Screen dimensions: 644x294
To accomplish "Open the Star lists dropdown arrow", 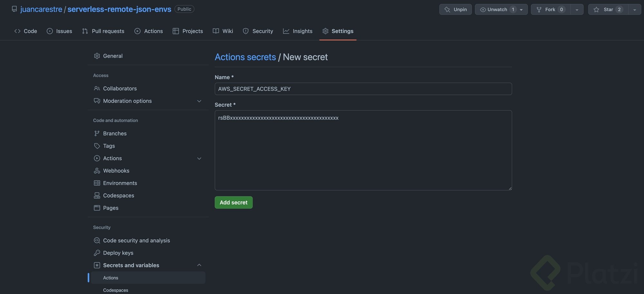I will (x=635, y=9).
